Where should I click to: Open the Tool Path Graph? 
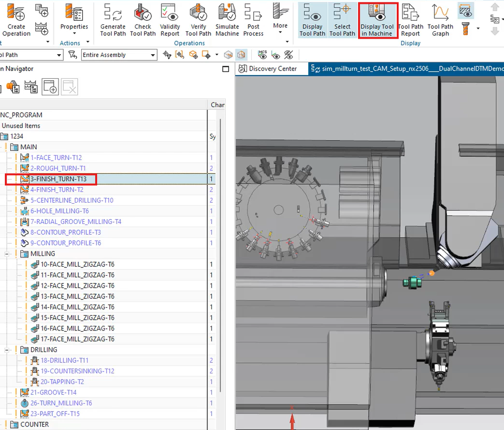pos(440,19)
